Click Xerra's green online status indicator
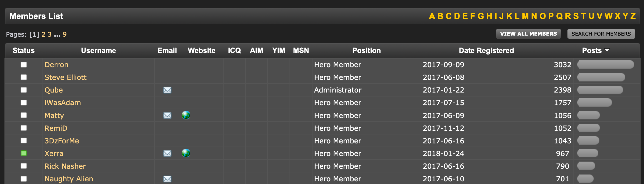This screenshot has height=184, width=644. [24, 153]
